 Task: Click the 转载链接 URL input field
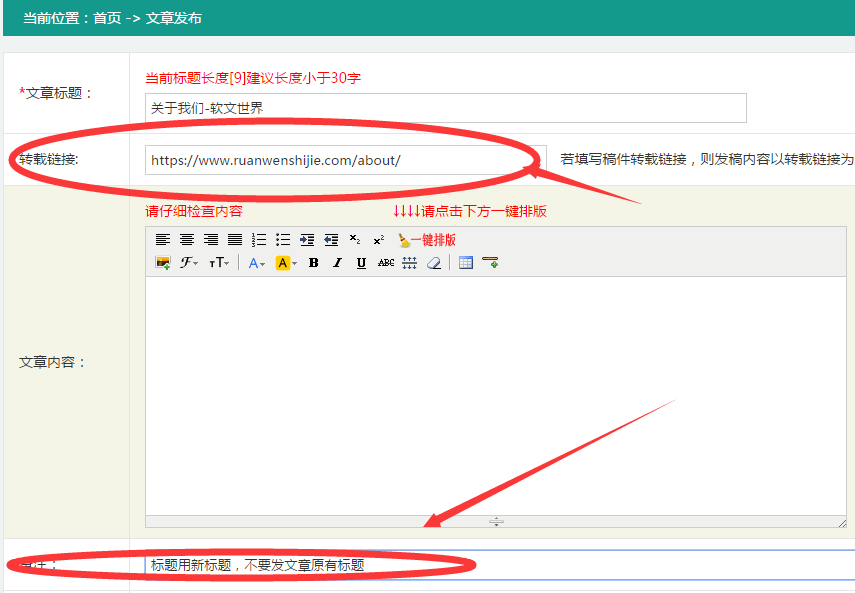pyautogui.click(x=345, y=160)
